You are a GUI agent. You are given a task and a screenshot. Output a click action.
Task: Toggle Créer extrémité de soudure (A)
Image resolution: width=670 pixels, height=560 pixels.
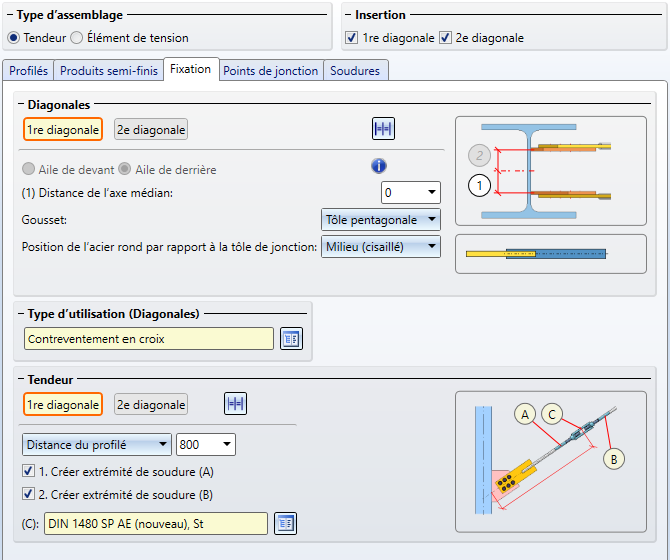28,471
